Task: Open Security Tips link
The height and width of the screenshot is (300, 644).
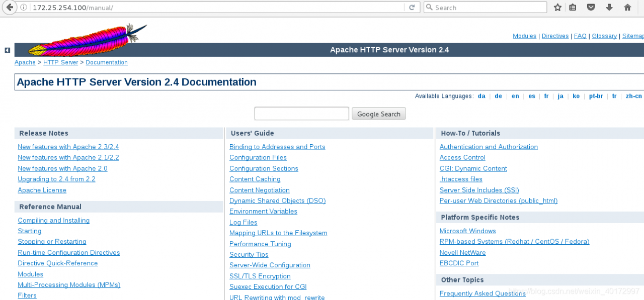Action: click(x=249, y=255)
